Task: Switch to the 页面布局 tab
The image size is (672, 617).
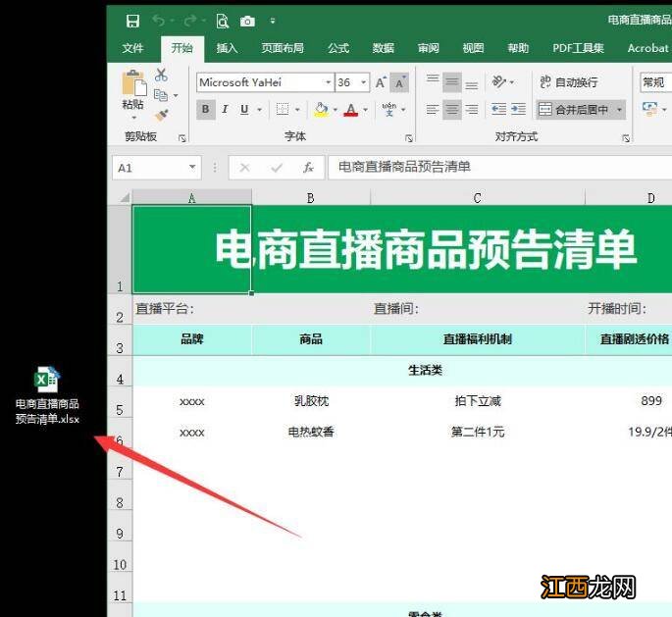Action: [283, 48]
